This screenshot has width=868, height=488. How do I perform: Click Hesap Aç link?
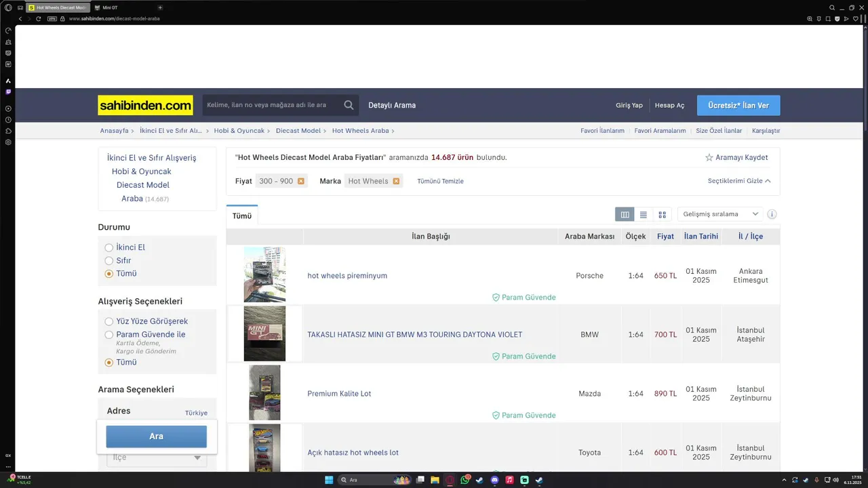(x=669, y=105)
